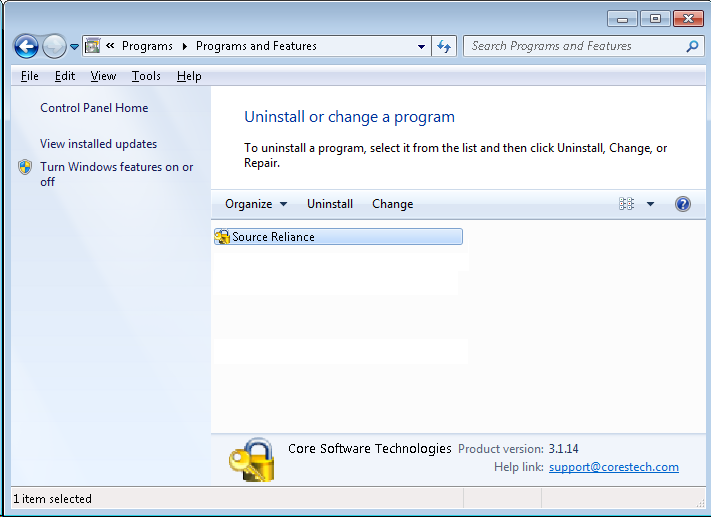This screenshot has width=711, height=517.
Task: Go back with the blue Back arrow
Action: tap(26, 46)
